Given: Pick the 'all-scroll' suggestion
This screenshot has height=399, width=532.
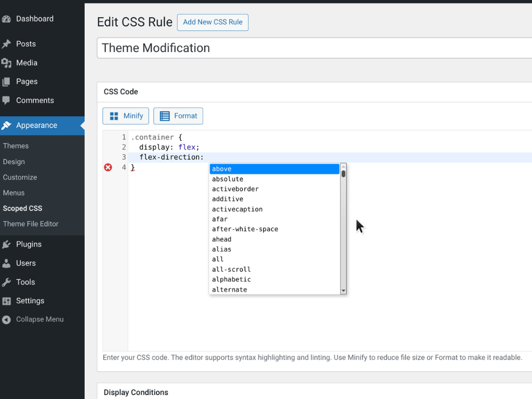Looking at the screenshot, I should click(x=275, y=270).
